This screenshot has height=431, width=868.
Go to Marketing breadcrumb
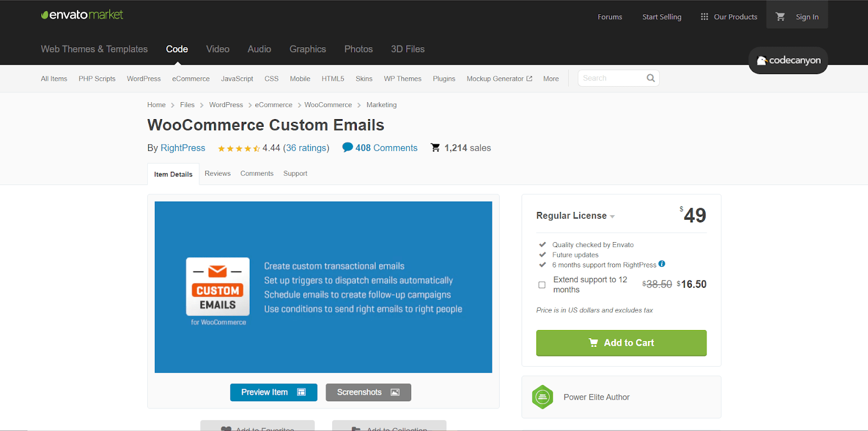click(382, 104)
